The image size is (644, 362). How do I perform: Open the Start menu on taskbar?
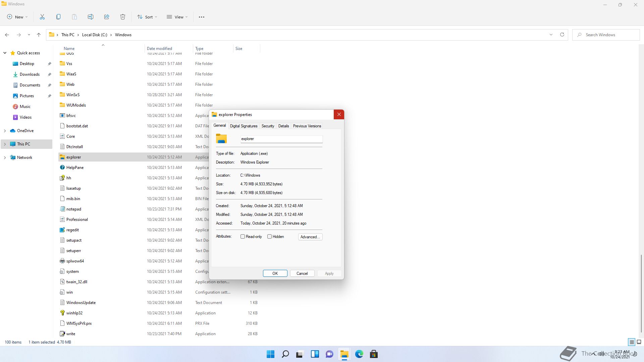point(270,354)
